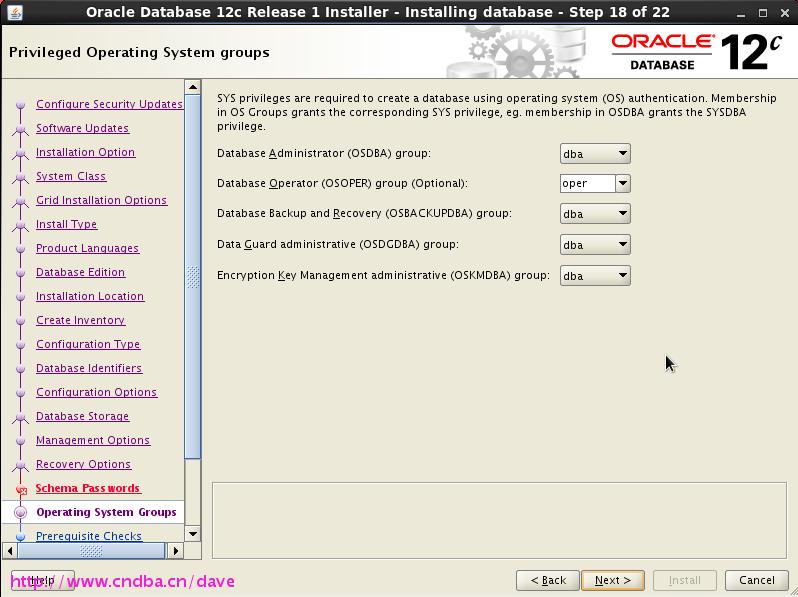The height and width of the screenshot is (597, 798).
Task: Go to Database Storage step
Action: pos(82,416)
